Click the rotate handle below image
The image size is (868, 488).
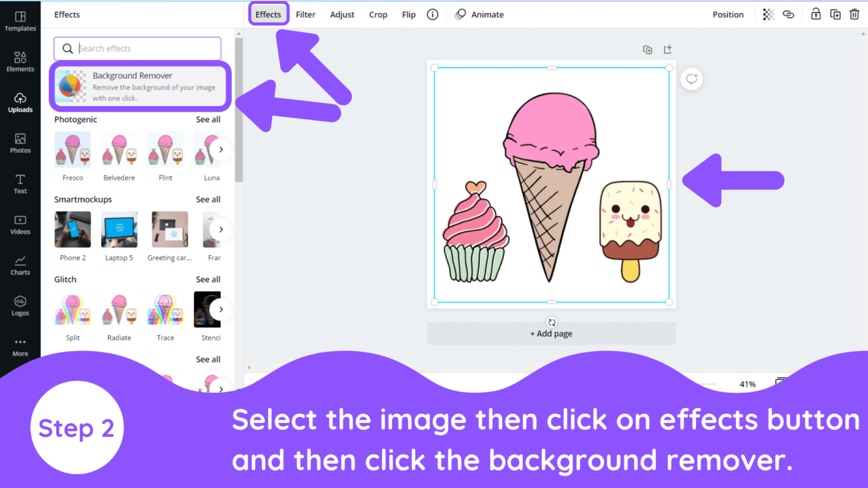pyautogui.click(x=552, y=322)
